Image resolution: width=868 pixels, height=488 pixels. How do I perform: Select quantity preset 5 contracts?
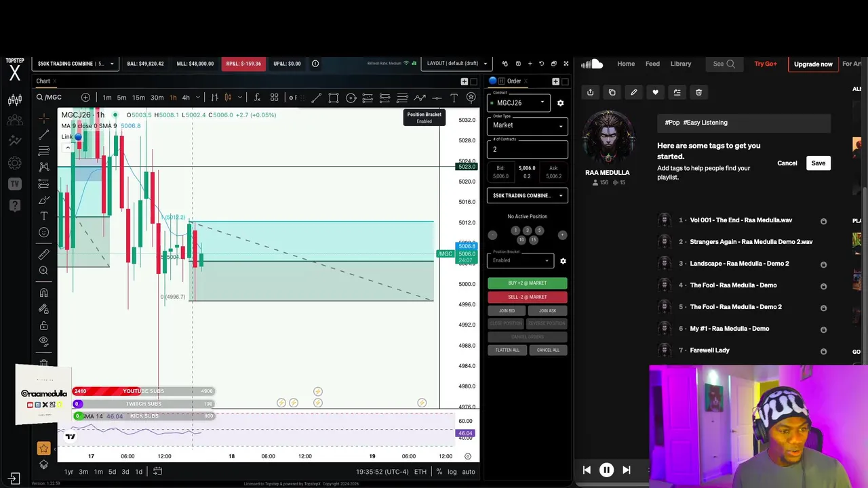point(540,230)
